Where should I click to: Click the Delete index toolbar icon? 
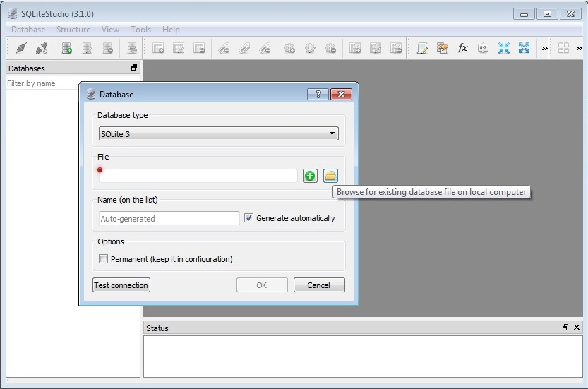point(265,48)
